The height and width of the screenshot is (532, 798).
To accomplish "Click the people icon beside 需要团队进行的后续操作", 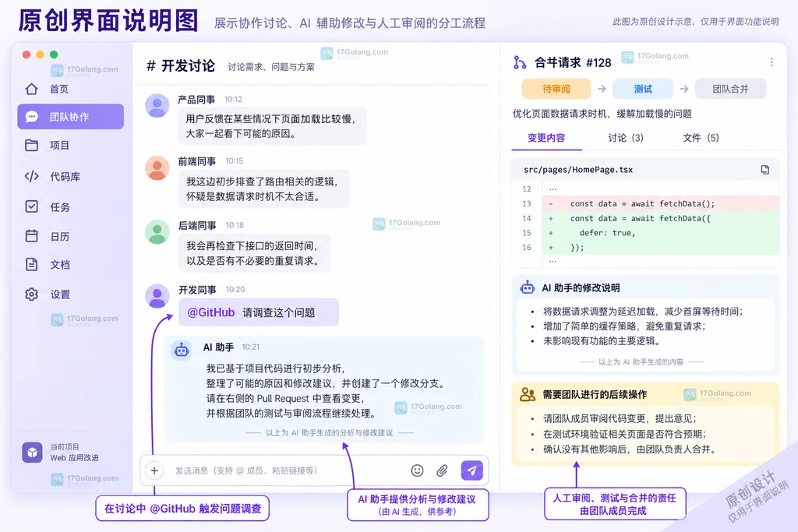I will click(528, 394).
